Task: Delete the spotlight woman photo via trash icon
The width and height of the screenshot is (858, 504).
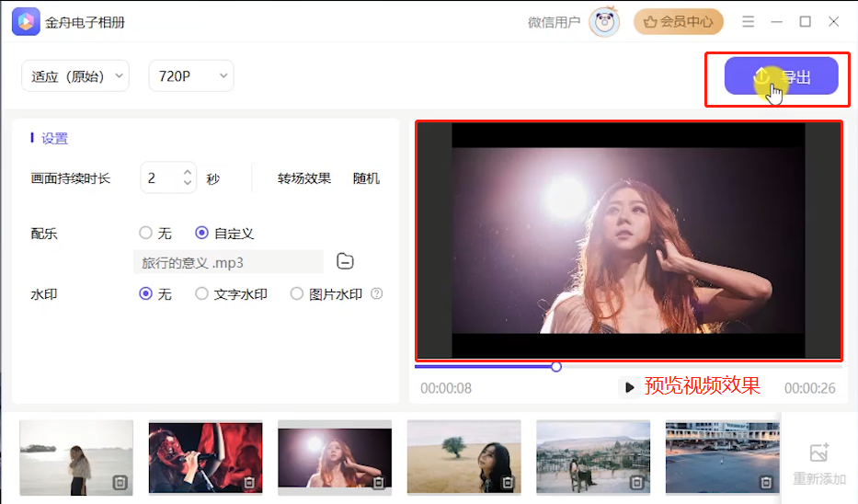Action: tap(378, 482)
